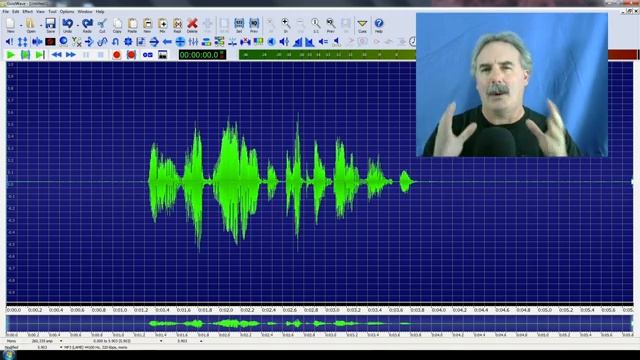Screen dimensions: 640x360
Task: Click the Windows Start orb
Action: pos(9,355)
